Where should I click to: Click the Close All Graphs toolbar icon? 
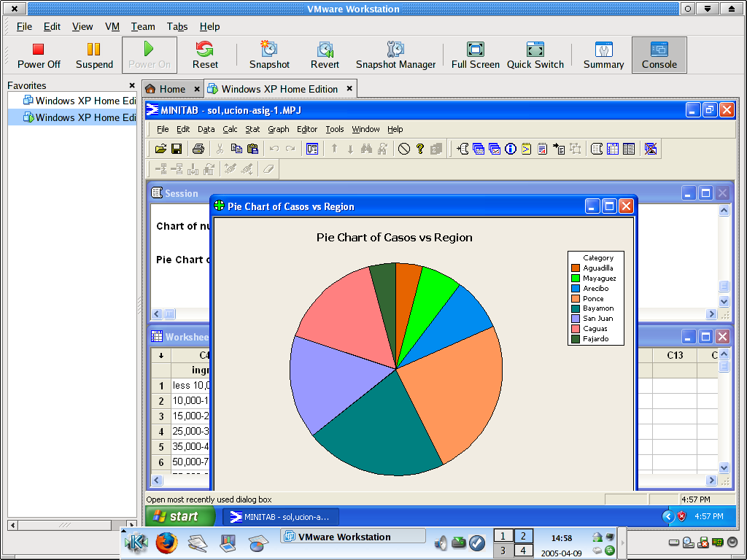[x=650, y=149]
